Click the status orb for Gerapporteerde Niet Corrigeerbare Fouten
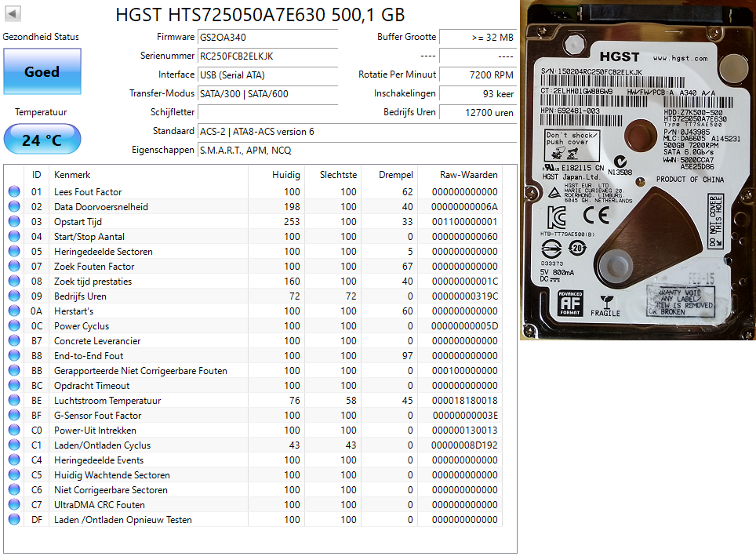Image resolution: width=756 pixels, height=556 pixels. 14,370
